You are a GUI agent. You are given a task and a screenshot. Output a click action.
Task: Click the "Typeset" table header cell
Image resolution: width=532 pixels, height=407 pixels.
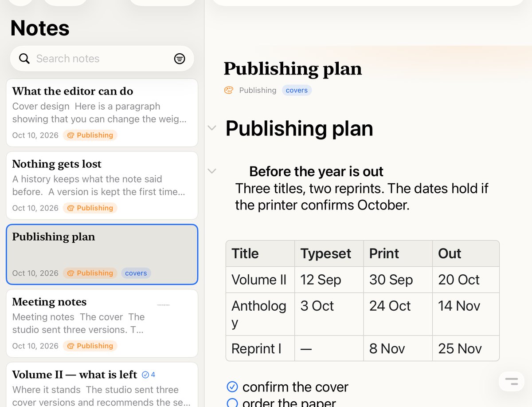329,253
